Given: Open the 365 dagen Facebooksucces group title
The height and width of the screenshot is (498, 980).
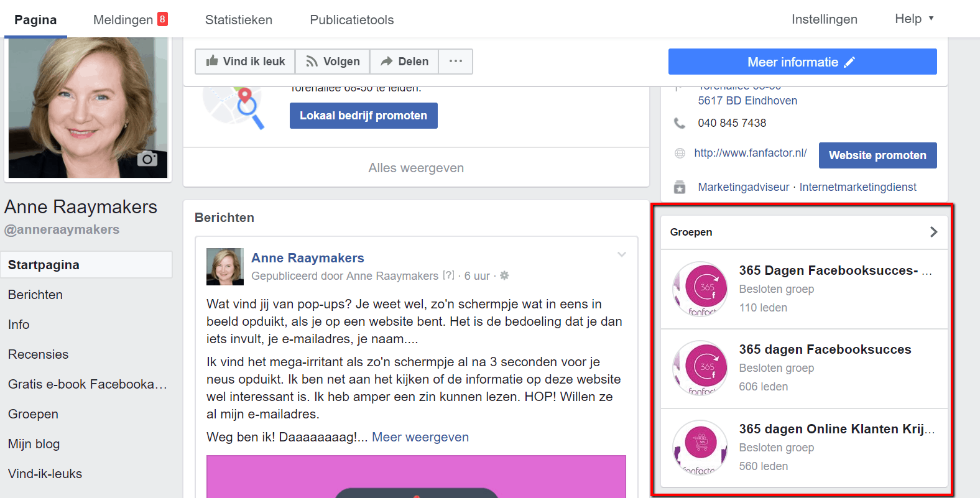Looking at the screenshot, I should point(825,349).
